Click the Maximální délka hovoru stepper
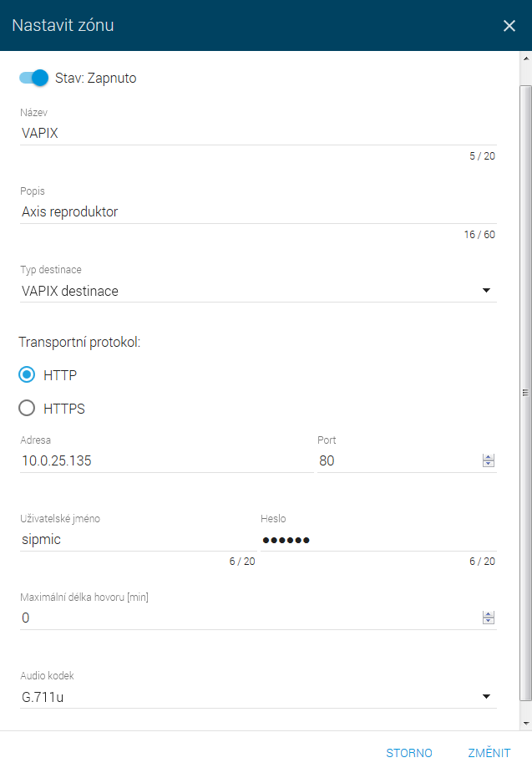Viewport: 532px width, 773px height. [489, 618]
